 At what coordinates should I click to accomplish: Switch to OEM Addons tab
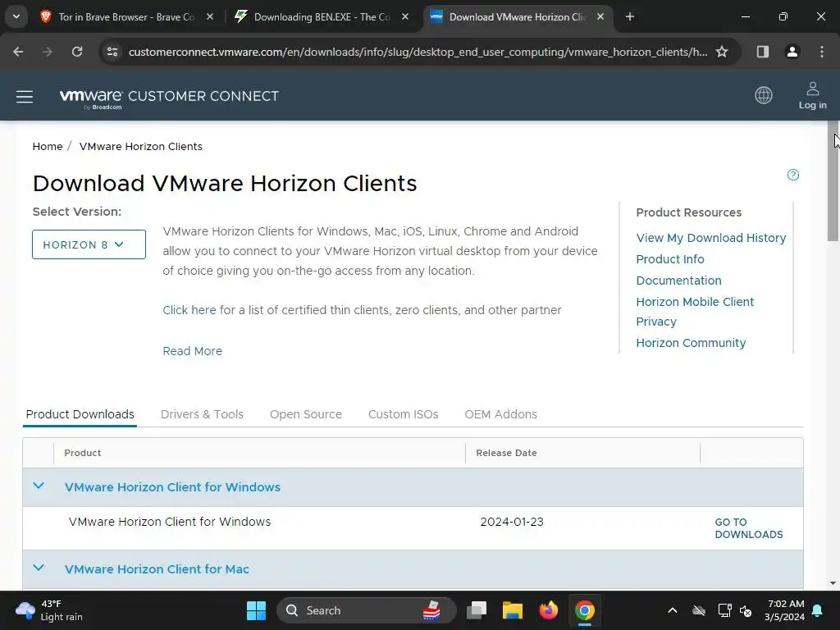(x=501, y=414)
